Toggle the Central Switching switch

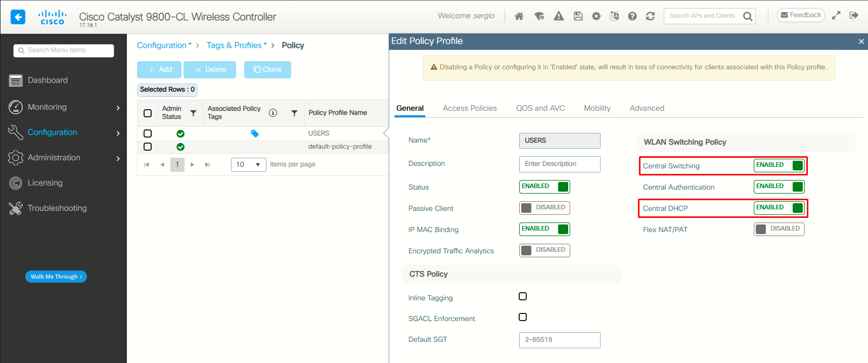tap(779, 165)
